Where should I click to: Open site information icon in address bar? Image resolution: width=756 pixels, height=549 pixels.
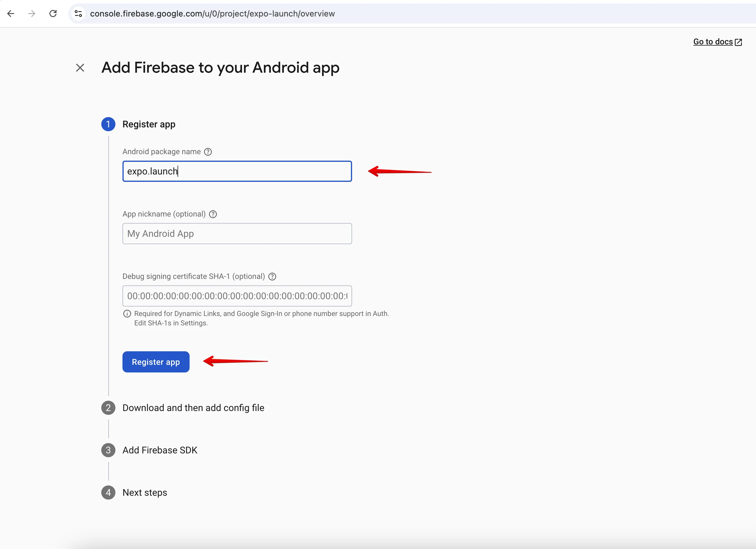point(78,14)
